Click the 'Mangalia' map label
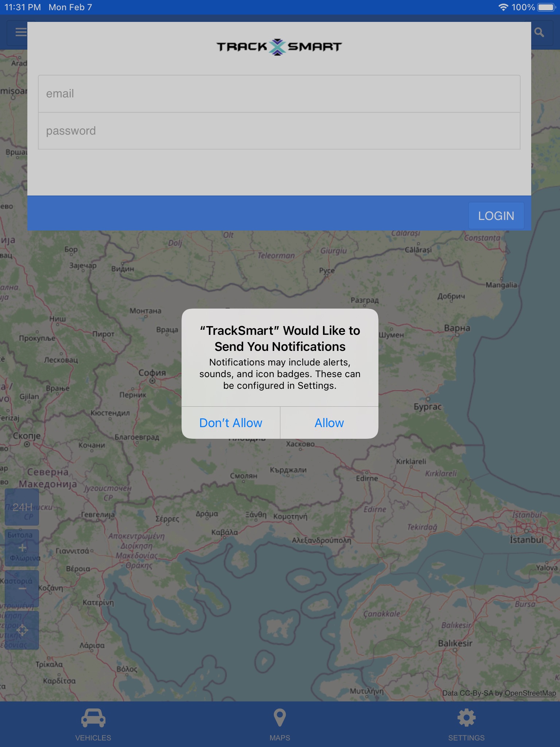This screenshot has height=747, width=560. click(501, 285)
